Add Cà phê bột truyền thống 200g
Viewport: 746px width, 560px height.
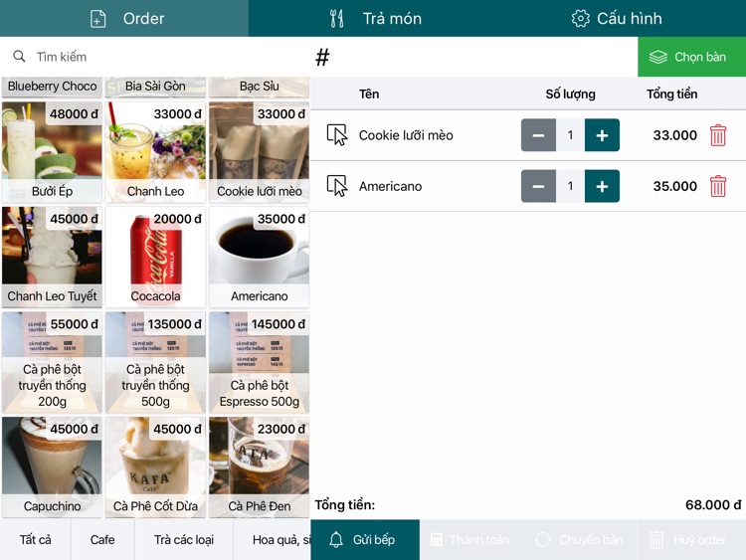[x=52, y=362]
